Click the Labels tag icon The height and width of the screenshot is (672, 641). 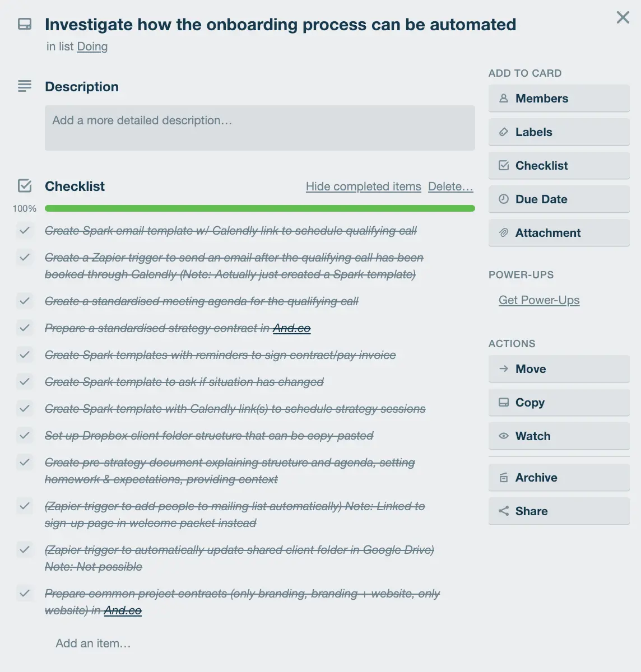[504, 132]
